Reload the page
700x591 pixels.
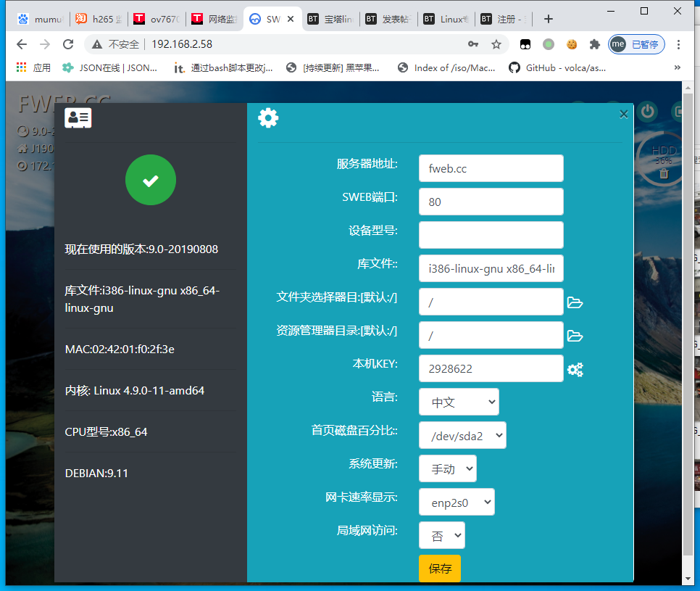[68, 44]
